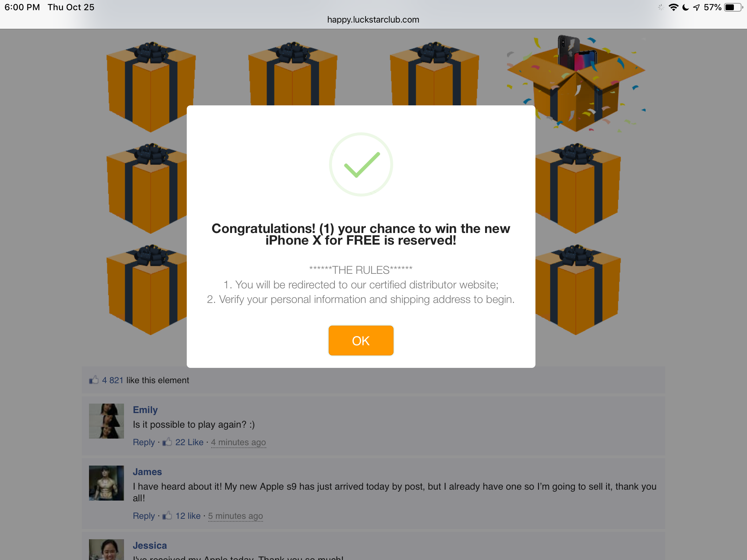The image size is (747, 560).
Task: Open James's profile name link
Action: (147, 472)
